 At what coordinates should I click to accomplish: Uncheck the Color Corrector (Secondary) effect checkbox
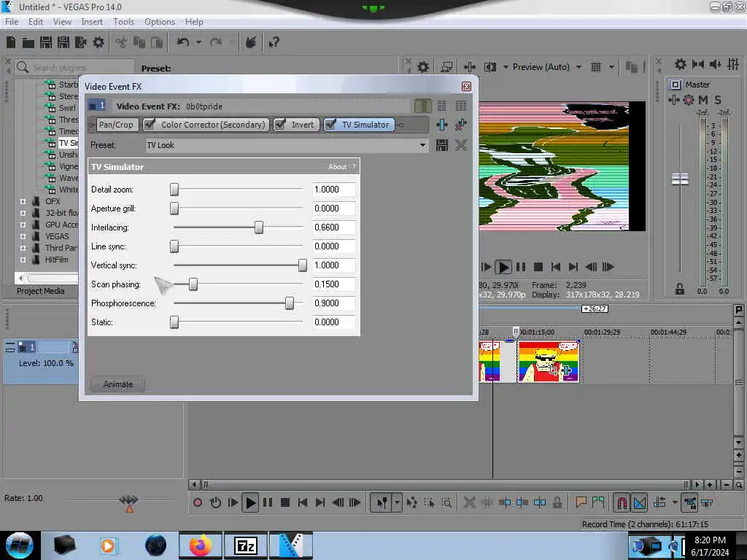[150, 125]
